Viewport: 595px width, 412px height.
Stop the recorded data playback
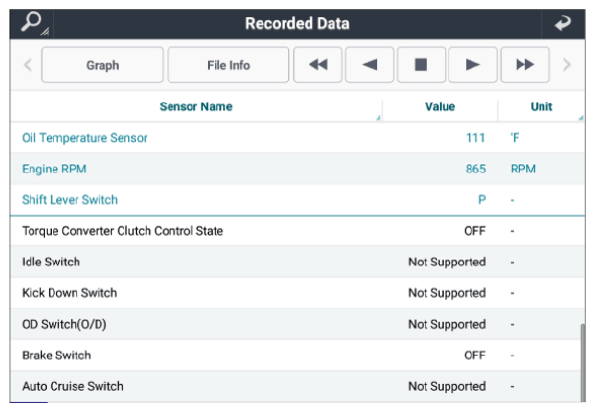pos(421,65)
